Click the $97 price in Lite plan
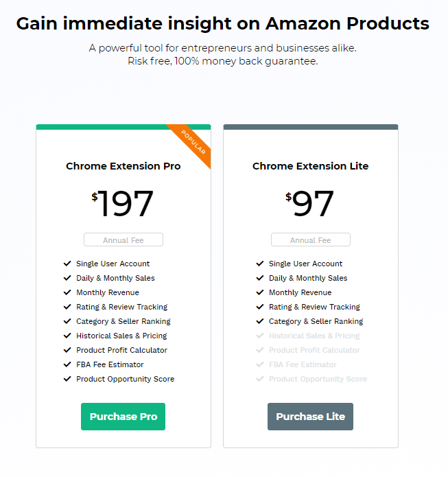The width and height of the screenshot is (448, 477). (x=310, y=203)
